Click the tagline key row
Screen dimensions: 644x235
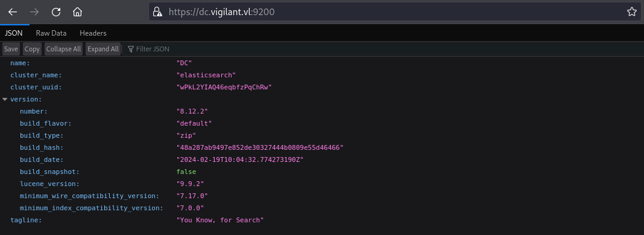tap(322, 220)
